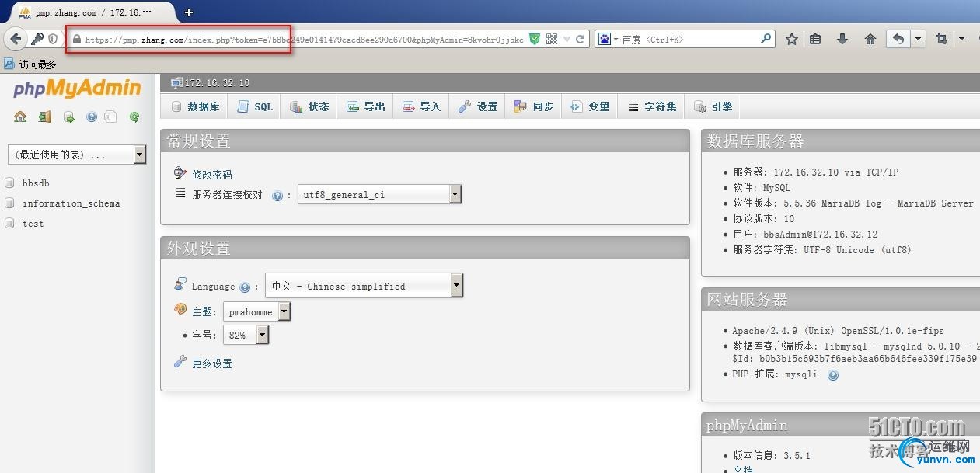Viewport: 980px width, 473px height.
Task: Bookmark this page with the star icon
Action: (x=792, y=39)
